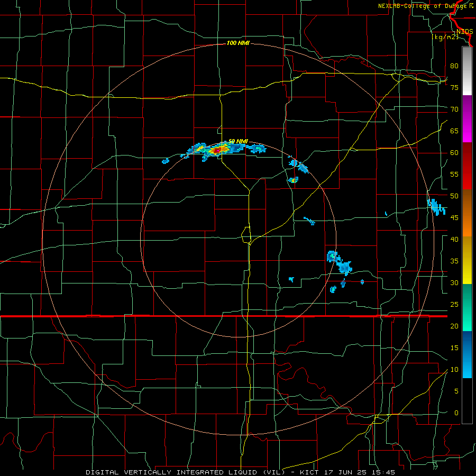This screenshot has width=476, height=476.
Task: Click the 65 value on color scale
Action: pyautogui.click(x=454, y=131)
